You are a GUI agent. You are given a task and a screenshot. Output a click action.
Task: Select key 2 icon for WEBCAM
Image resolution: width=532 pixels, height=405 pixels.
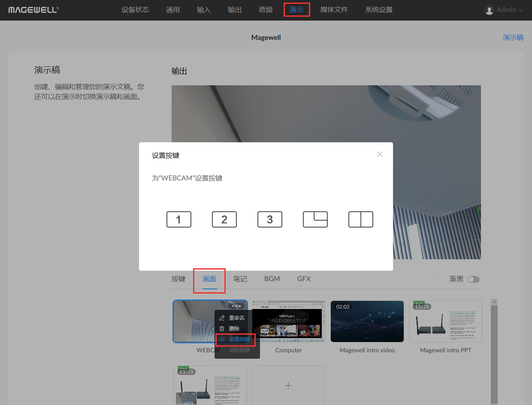224,219
